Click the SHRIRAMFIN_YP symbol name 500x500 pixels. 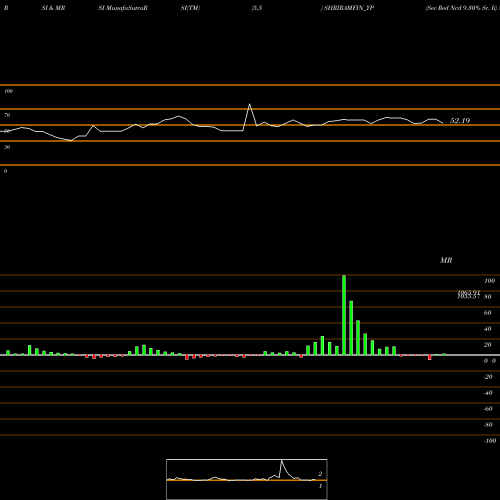click(349, 8)
